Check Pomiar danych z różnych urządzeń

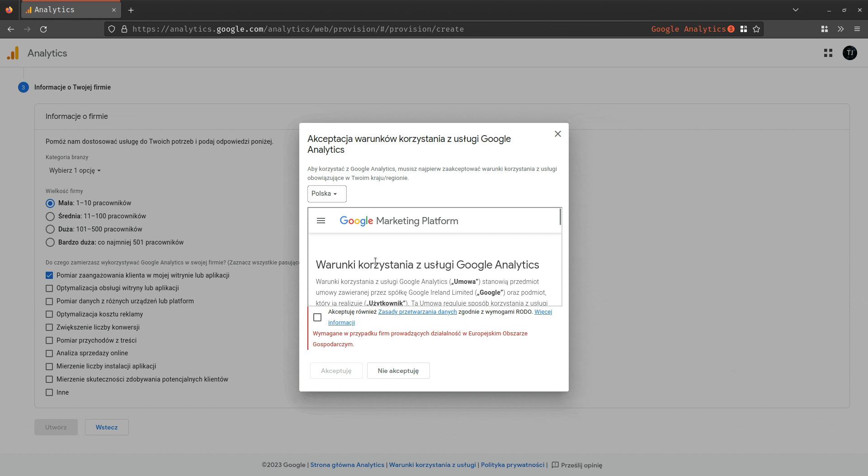[49, 302]
